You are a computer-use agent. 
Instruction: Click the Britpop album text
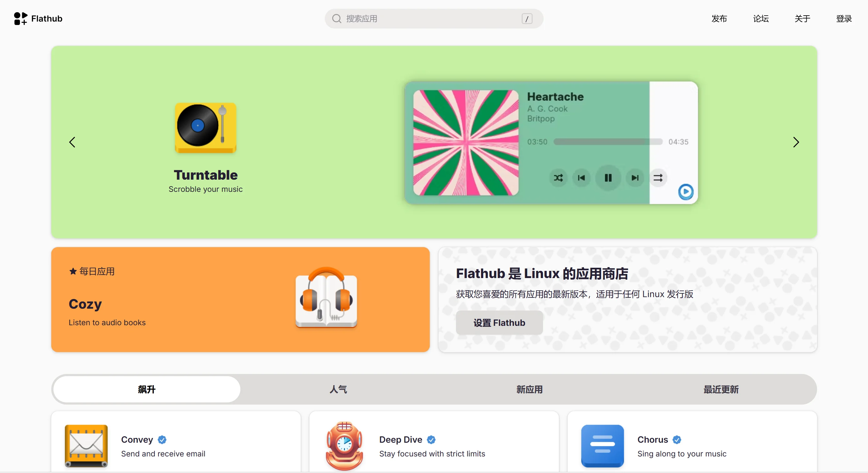[541, 119]
